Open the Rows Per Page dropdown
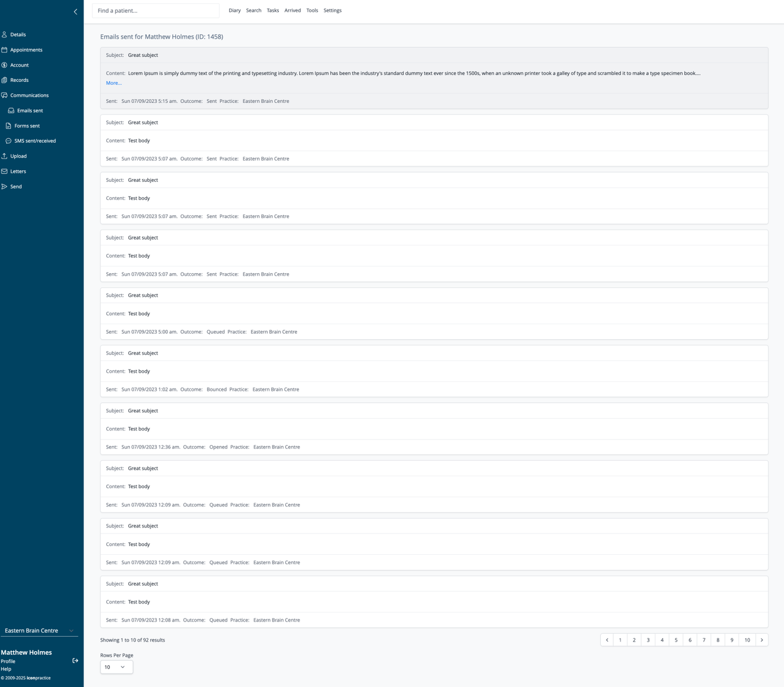The height and width of the screenshot is (687, 784). coord(116,667)
